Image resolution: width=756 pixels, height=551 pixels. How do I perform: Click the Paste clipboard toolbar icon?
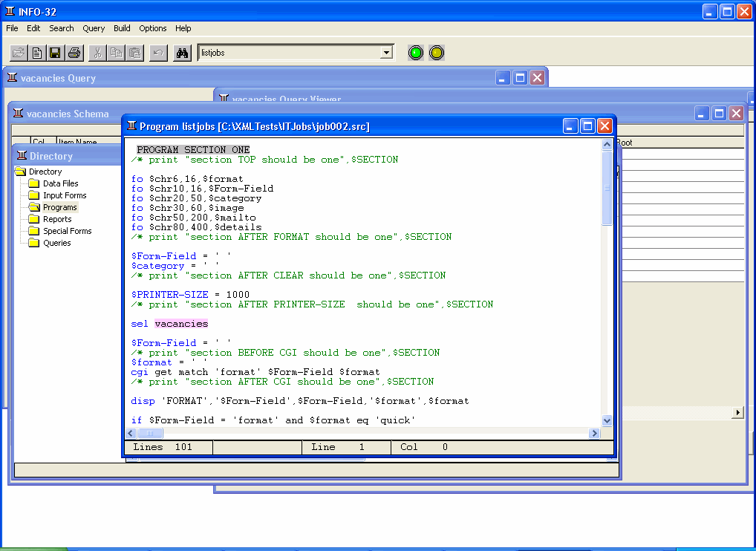(134, 53)
